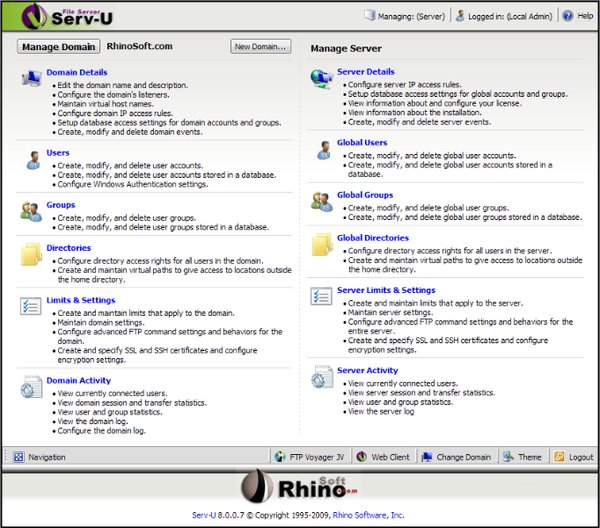Open the Global Directories link
This screenshot has height=528, width=600.
373,238
